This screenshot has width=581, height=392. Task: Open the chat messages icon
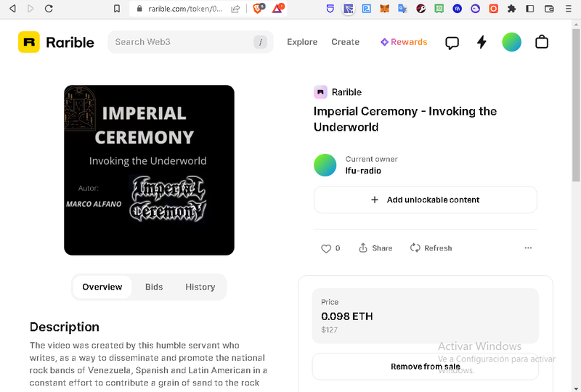(452, 42)
